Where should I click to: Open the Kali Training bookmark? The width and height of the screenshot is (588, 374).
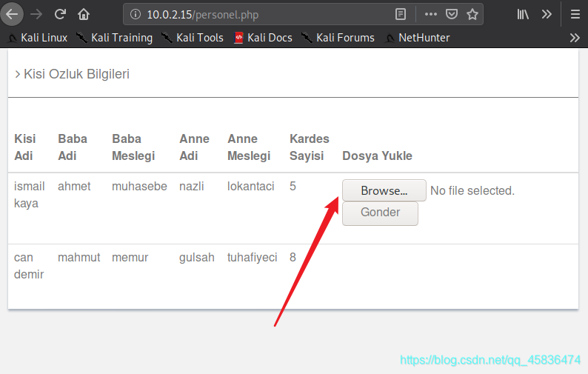point(114,38)
